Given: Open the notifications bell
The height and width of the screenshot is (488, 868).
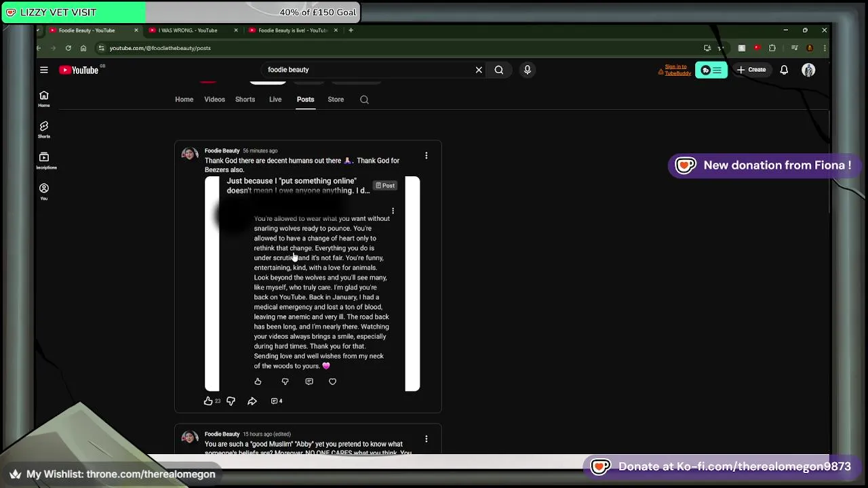Looking at the screenshot, I should (x=784, y=70).
